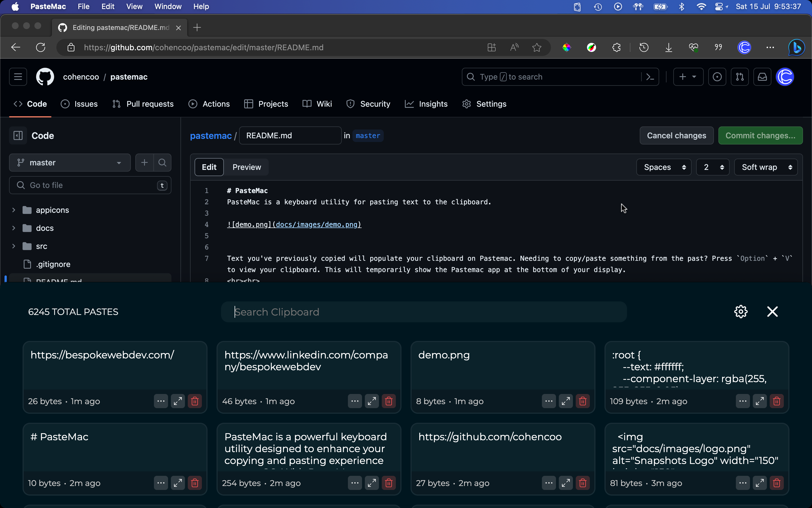Image resolution: width=812 pixels, height=508 pixels.
Task: Open the Pull requests tab
Action: click(143, 104)
